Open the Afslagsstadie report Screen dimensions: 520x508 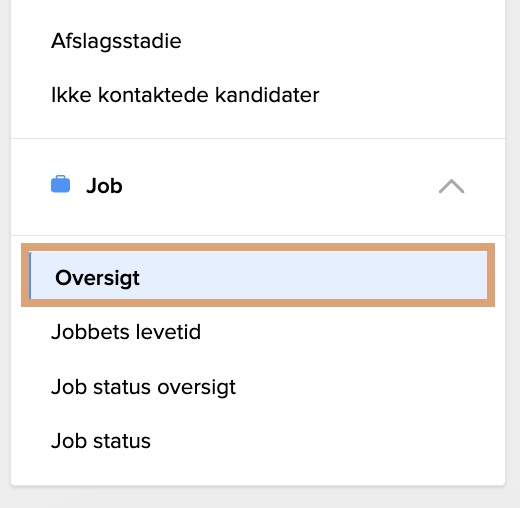point(116,41)
